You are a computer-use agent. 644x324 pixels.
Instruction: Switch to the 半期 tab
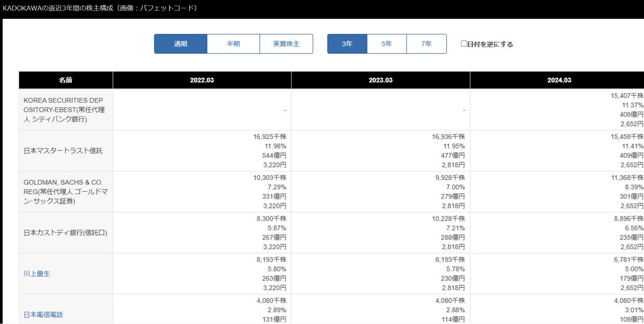(x=233, y=44)
